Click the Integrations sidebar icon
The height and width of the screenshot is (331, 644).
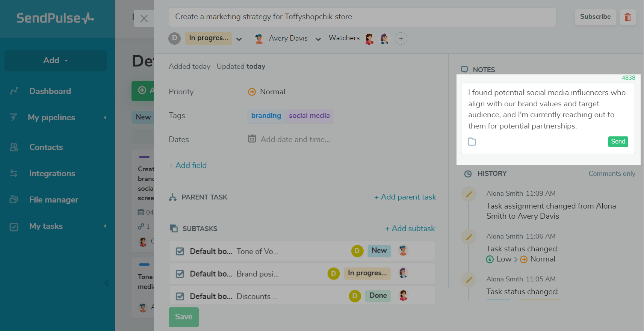[x=14, y=174]
